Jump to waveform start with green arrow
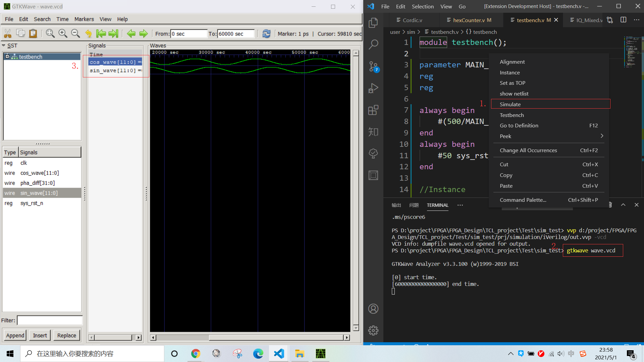This screenshot has width=644, height=362. coord(101,33)
